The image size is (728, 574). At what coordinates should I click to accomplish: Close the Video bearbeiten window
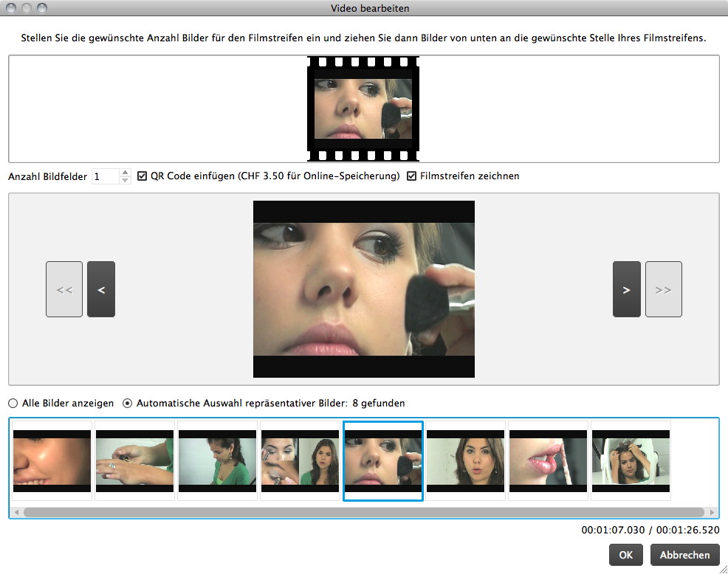(x=10, y=8)
